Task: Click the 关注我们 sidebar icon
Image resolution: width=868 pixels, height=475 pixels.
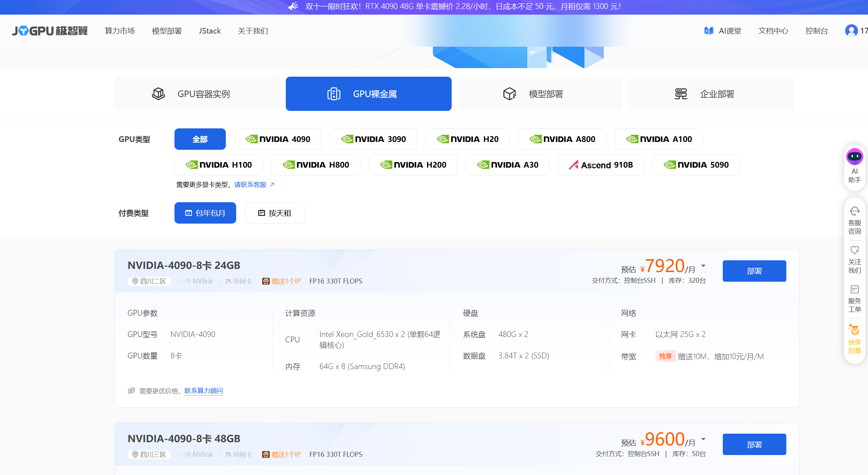Action: [x=854, y=259]
